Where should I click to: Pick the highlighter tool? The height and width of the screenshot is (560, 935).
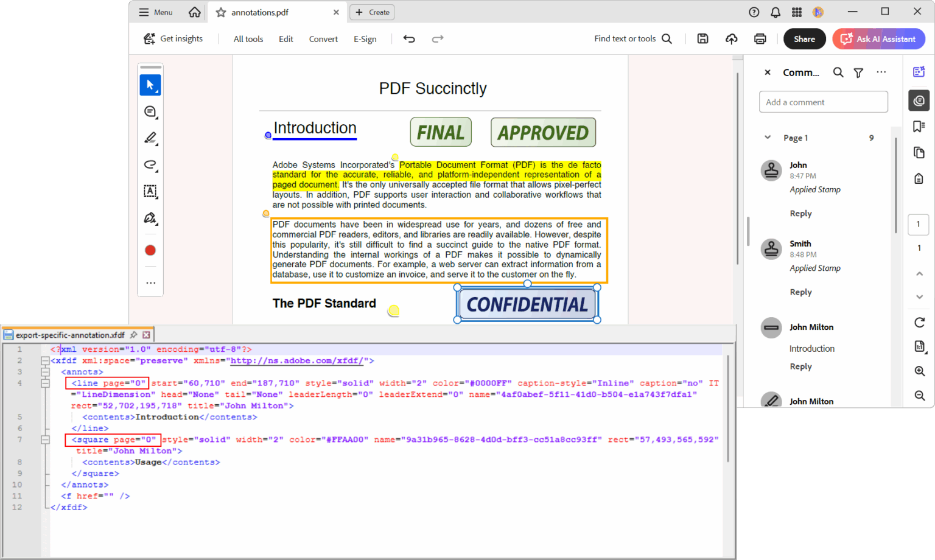point(150,138)
